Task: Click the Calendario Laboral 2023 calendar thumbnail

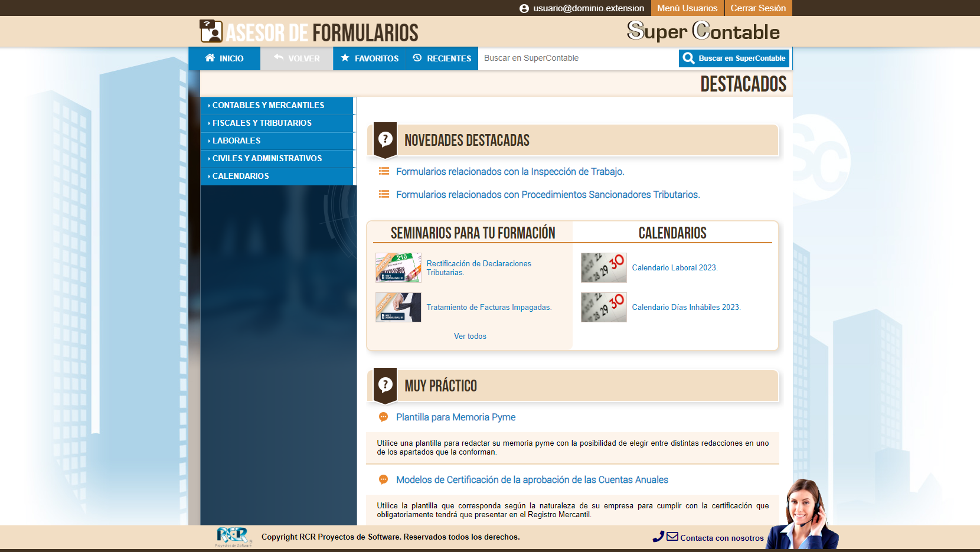Action: coord(604,267)
